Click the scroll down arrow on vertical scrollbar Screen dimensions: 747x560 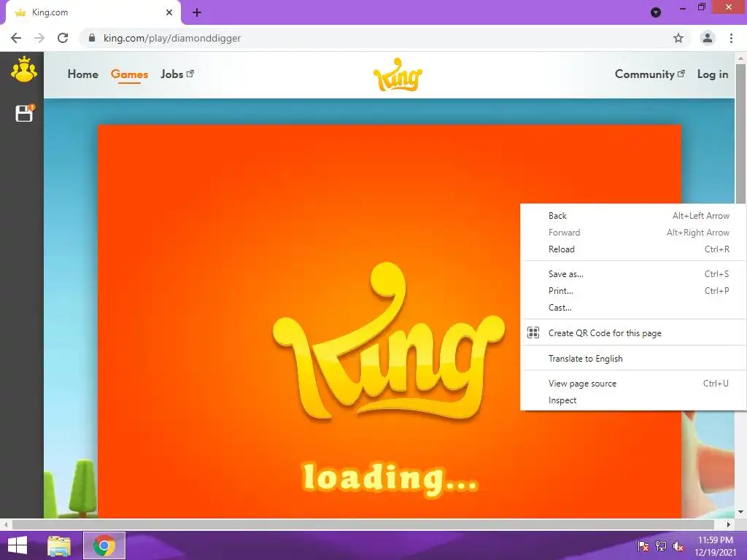[x=740, y=513]
